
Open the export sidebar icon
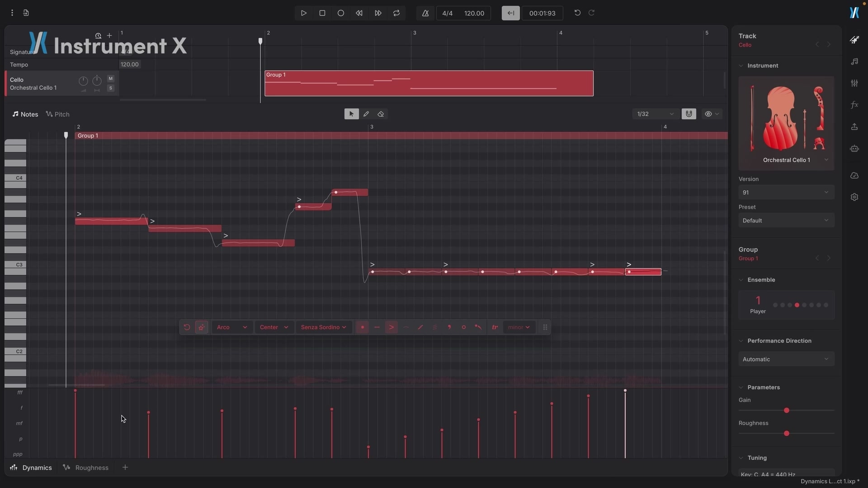(x=854, y=127)
